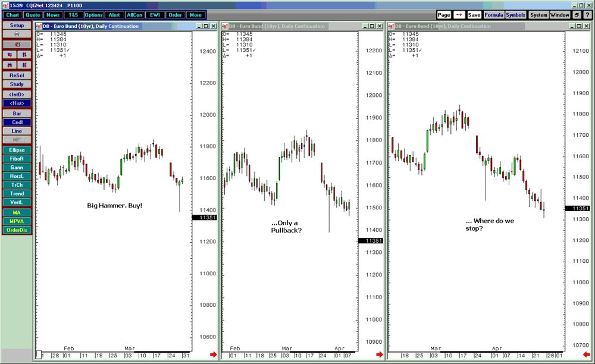Image resolution: width=595 pixels, height=364 pixels.
Task: Click the Setup sidebar button
Action: 17,25
